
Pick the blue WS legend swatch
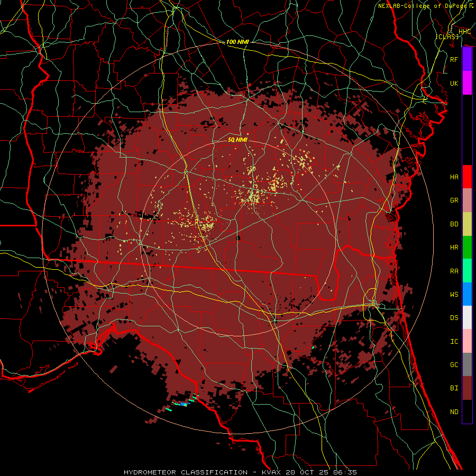467,294
